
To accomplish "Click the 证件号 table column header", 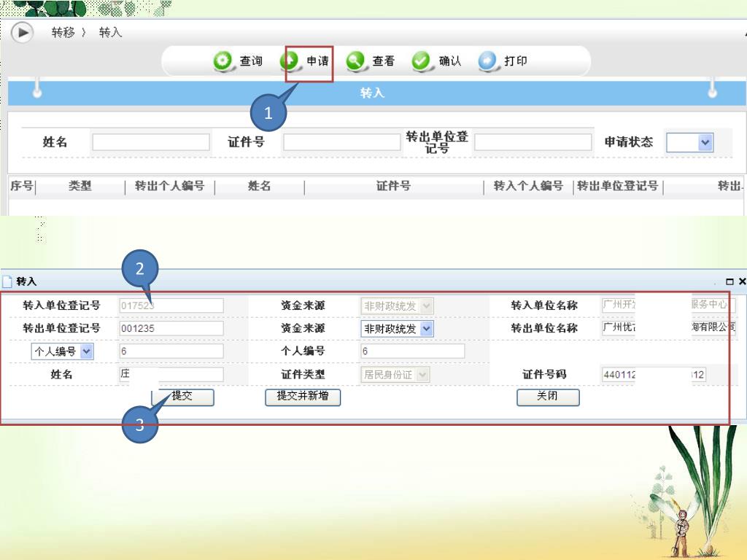I will pyautogui.click(x=393, y=186).
